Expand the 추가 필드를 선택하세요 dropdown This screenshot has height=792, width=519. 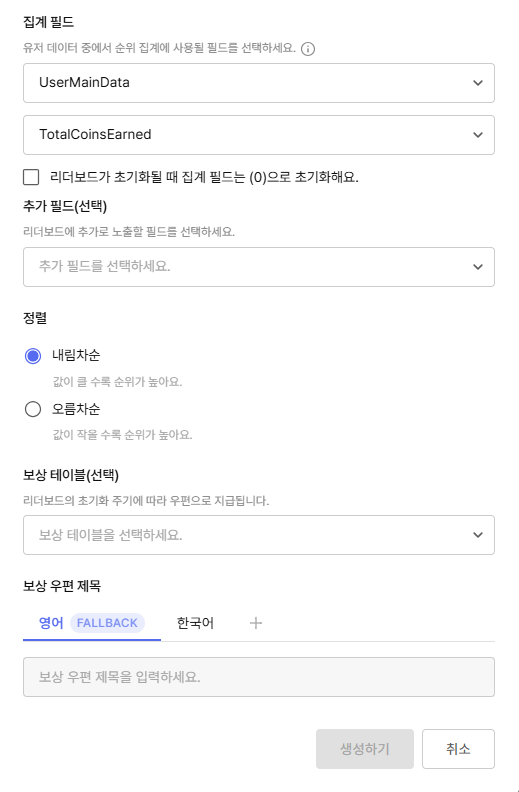point(258,267)
